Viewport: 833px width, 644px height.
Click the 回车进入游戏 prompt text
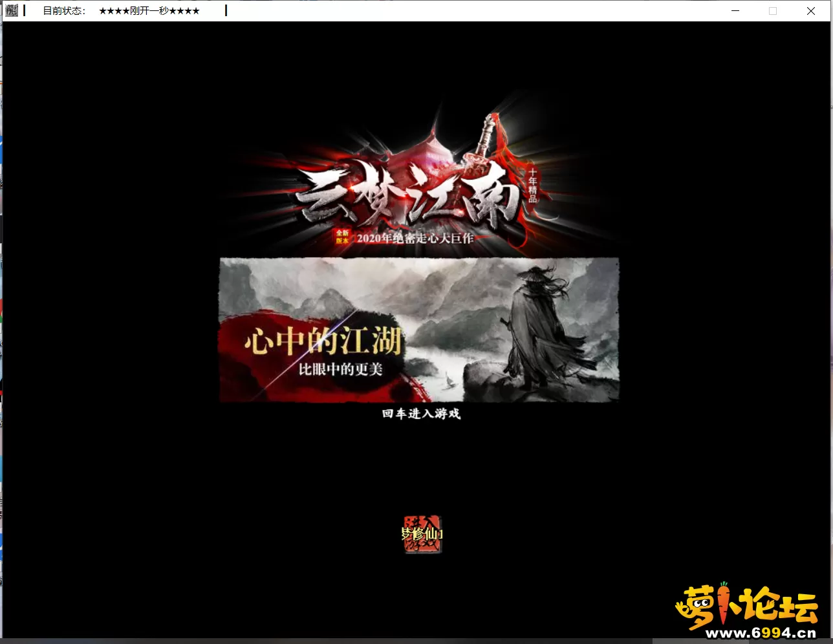point(421,414)
